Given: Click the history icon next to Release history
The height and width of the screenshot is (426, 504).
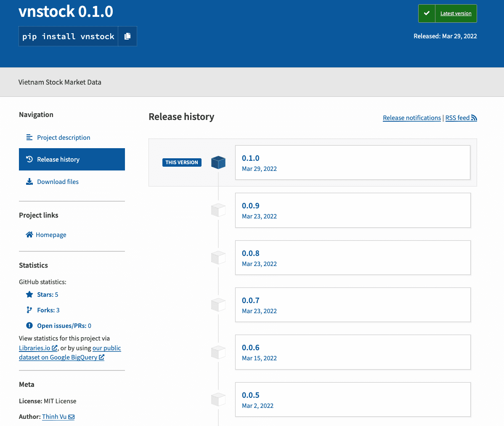Looking at the screenshot, I should pos(29,159).
